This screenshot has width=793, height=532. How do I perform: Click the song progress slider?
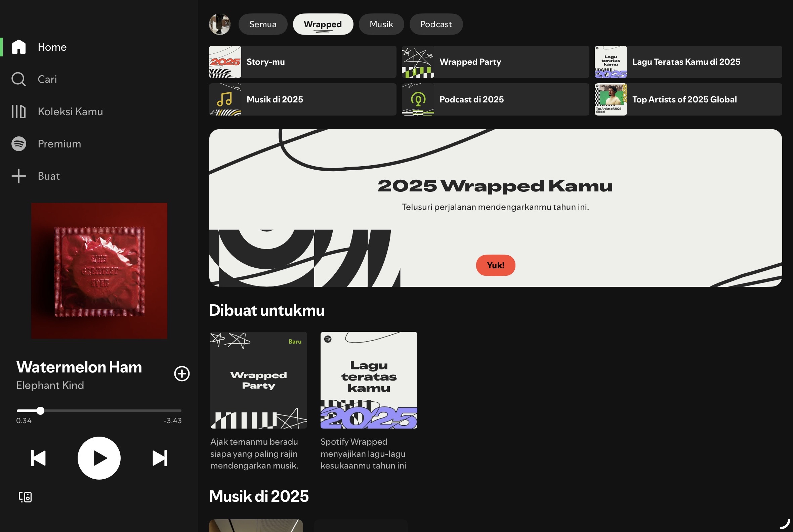coord(99,410)
